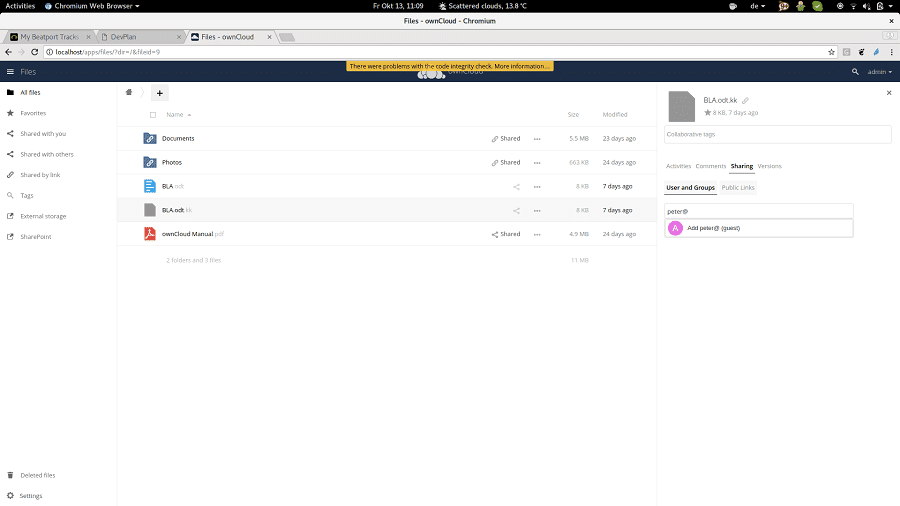Open more actions for BLA.odt.kk row

point(537,211)
